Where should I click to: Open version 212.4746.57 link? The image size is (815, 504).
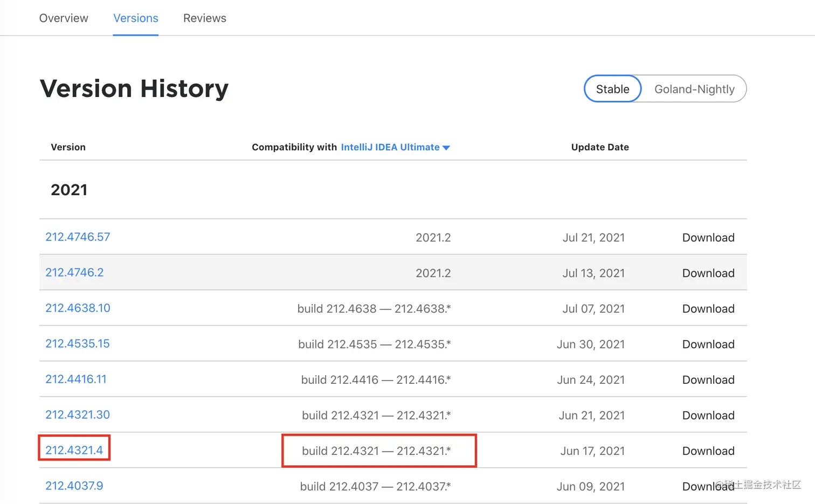[78, 237]
